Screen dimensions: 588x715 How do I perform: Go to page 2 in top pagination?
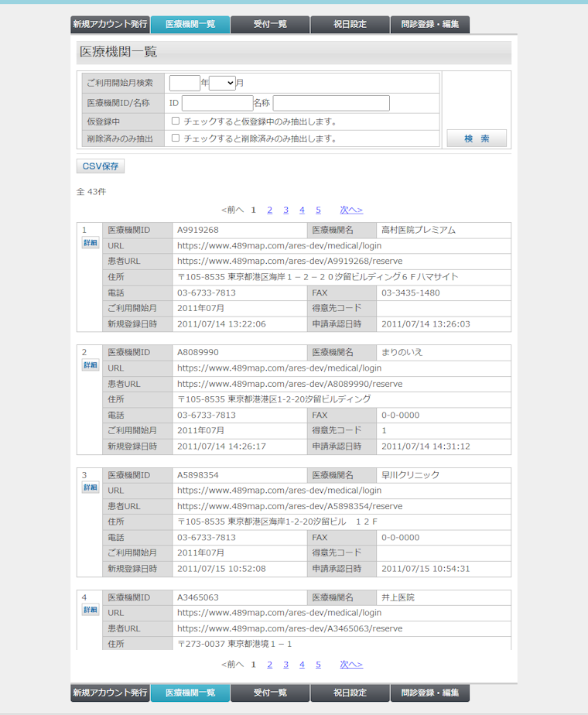tap(269, 210)
